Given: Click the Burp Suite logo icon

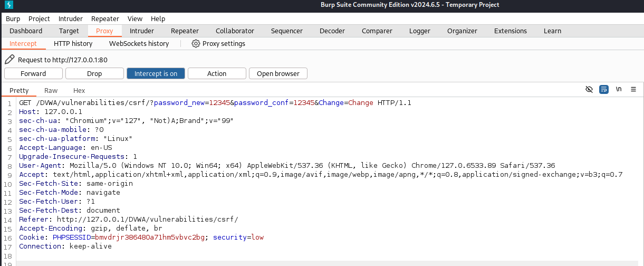Looking at the screenshot, I should tap(9, 5).
